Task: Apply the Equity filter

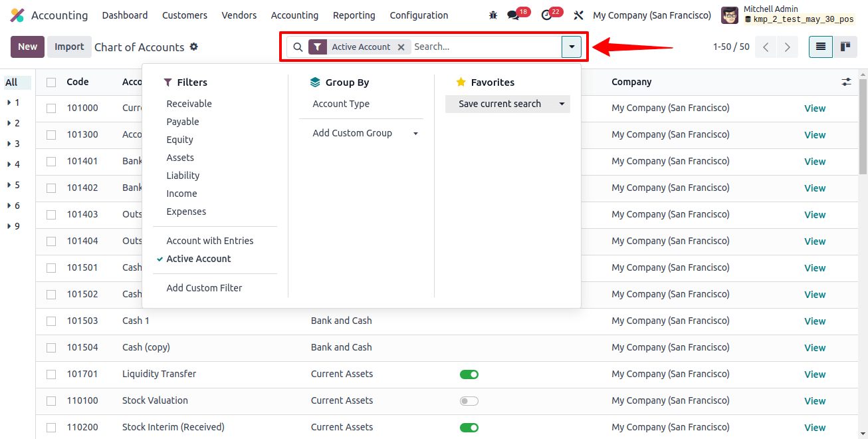Action: [179, 140]
